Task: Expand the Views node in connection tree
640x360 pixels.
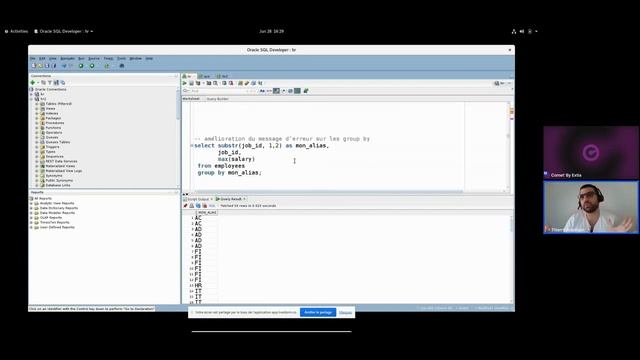Action: click(37, 109)
